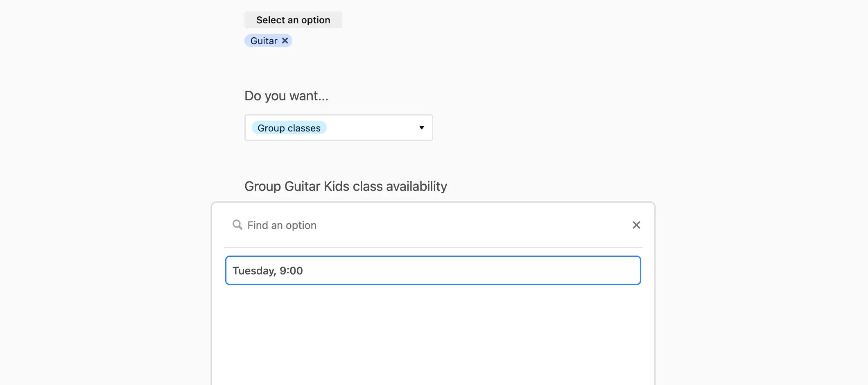Close the option picker with the X
This screenshot has height=385, width=868.
[636, 225]
